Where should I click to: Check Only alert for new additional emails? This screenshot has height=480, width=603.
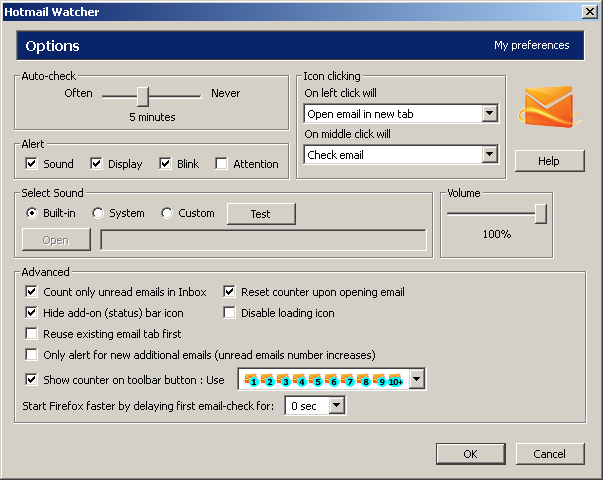(32, 354)
